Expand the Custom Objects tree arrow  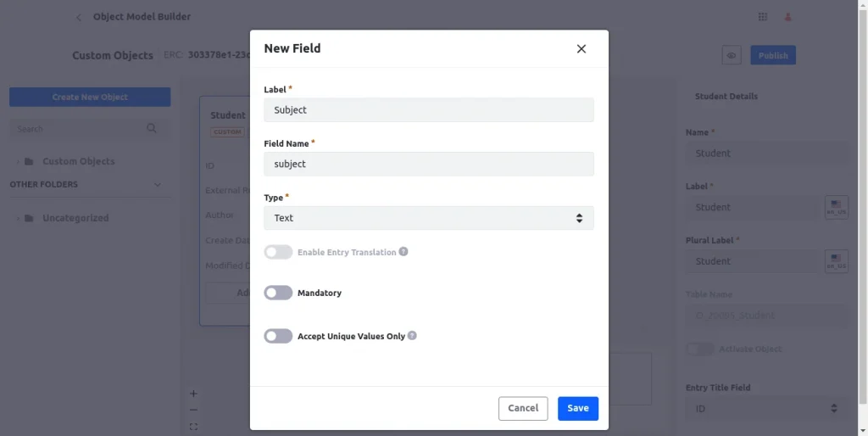[18, 161]
